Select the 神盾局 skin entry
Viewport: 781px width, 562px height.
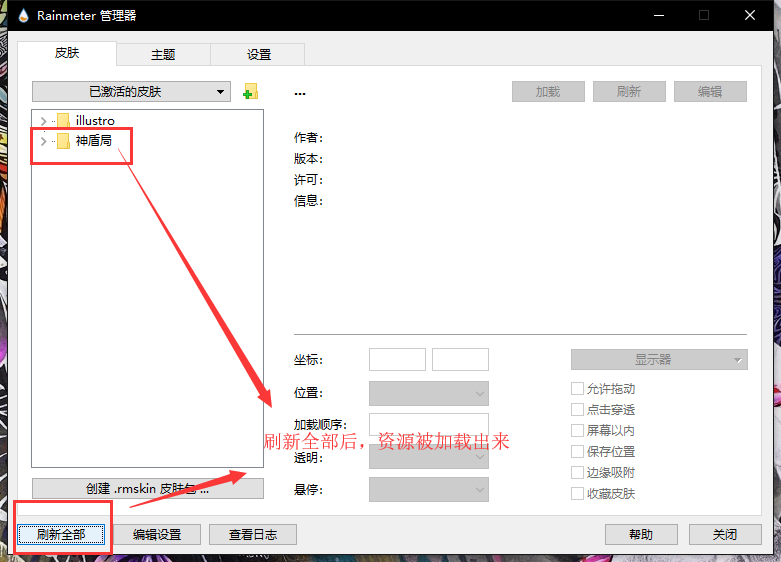pyautogui.click(x=94, y=141)
